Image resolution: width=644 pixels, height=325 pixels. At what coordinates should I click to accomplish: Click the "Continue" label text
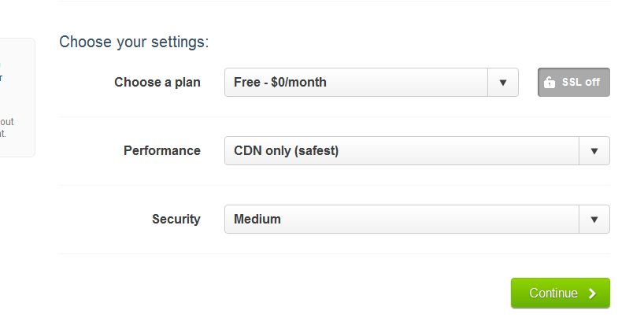tap(553, 293)
